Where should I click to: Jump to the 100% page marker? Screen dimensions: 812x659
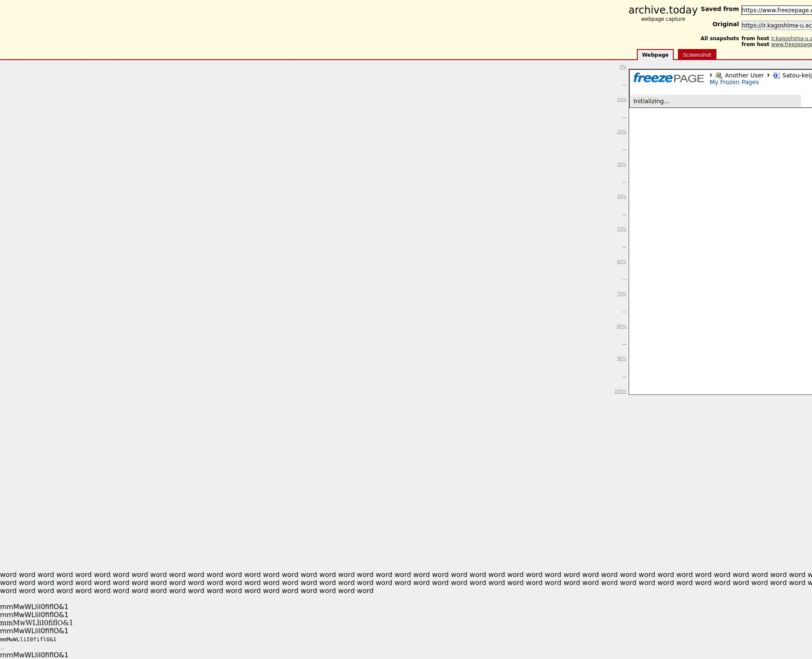tap(620, 391)
